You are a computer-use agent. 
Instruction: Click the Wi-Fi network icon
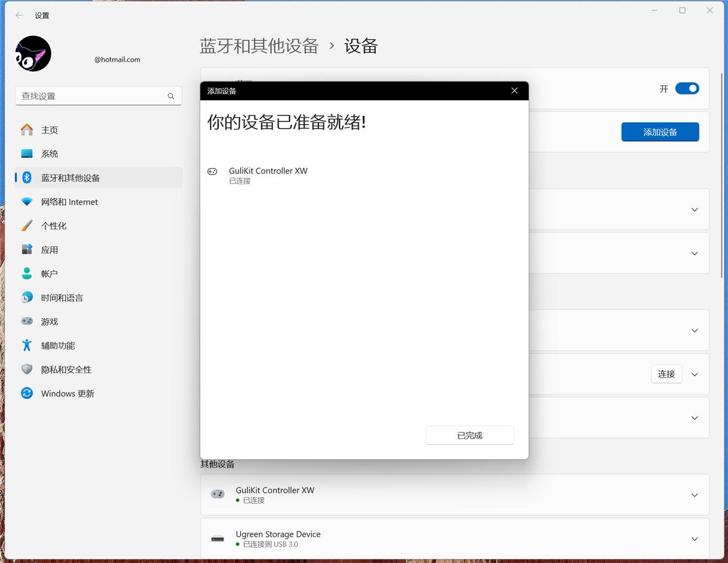(27, 202)
